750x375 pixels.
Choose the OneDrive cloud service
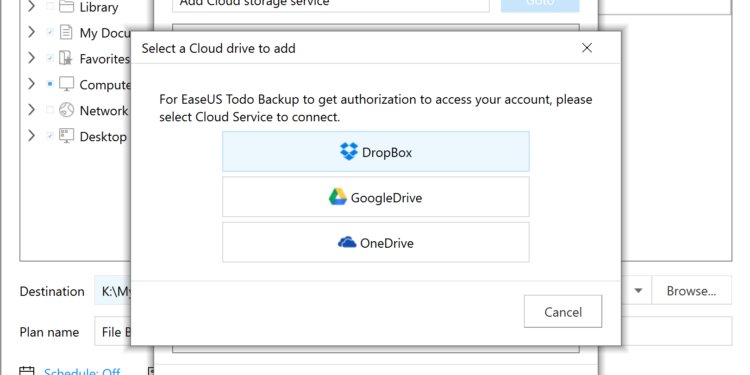coord(375,242)
